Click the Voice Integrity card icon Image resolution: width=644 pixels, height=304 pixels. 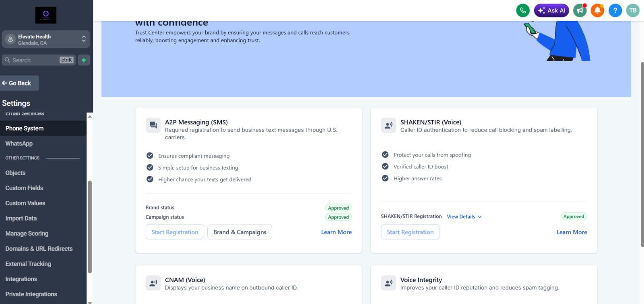tap(388, 283)
